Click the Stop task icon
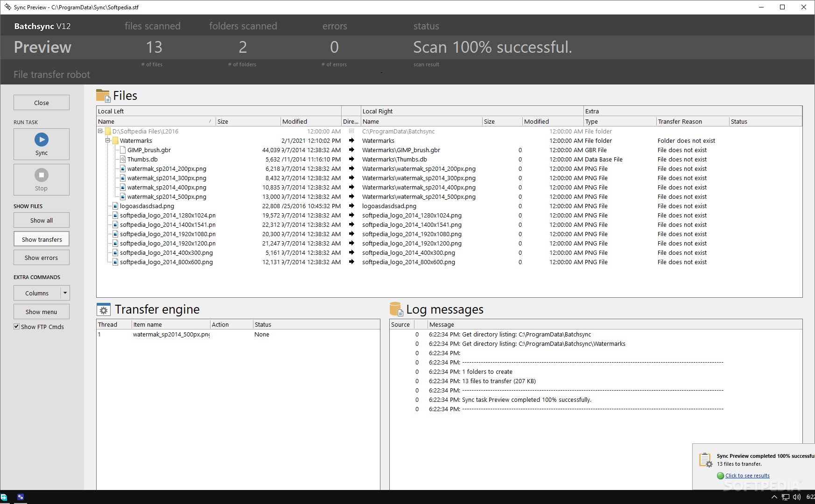The width and height of the screenshot is (815, 504). (x=42, y=175)
